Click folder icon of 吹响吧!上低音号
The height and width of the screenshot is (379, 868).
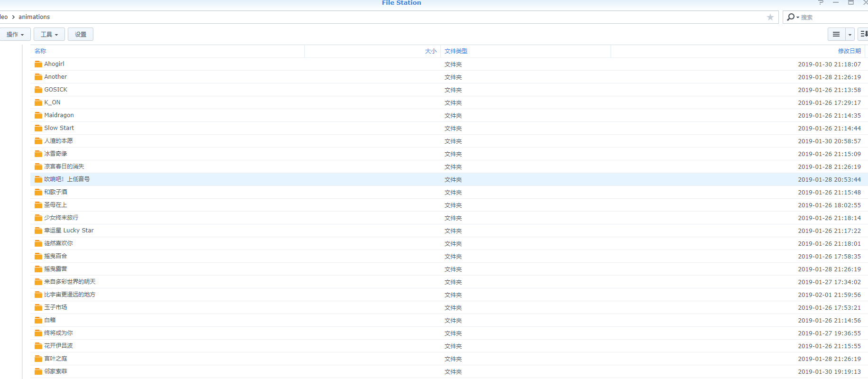tap(38, 179)
